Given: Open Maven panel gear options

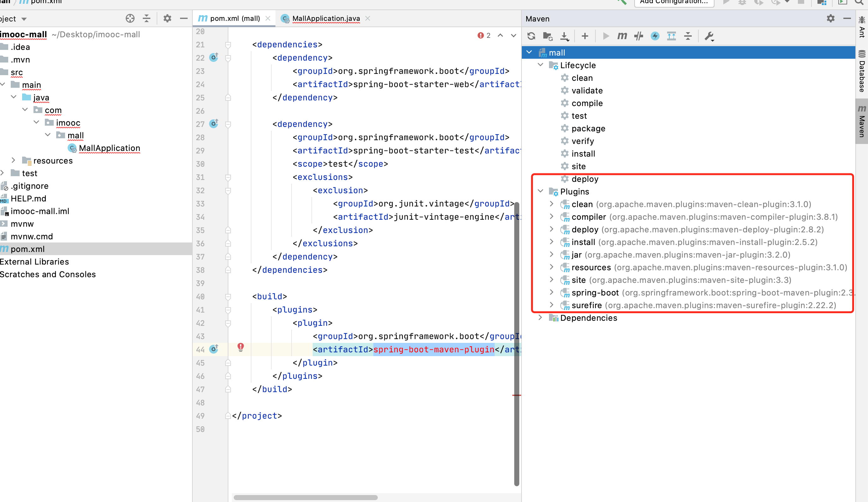Looking at the screenshot, I should click(831, 19).
